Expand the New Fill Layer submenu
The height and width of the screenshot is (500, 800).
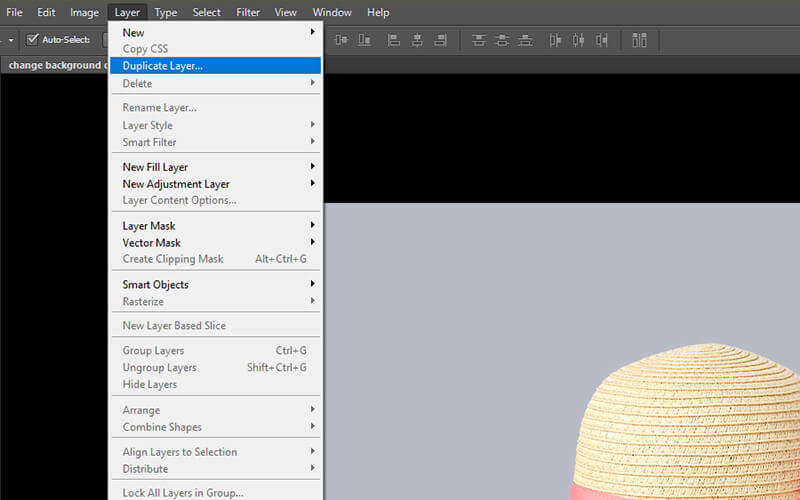click(x=215, y=167)
